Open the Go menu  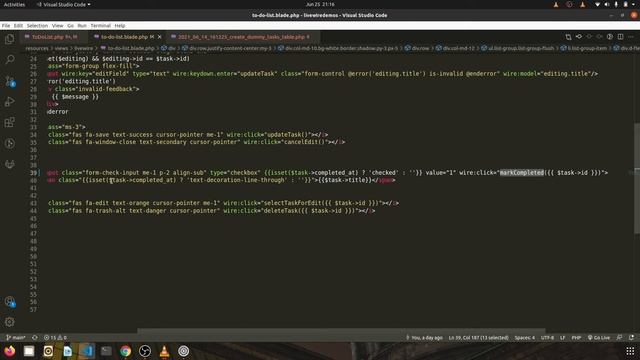71,25
